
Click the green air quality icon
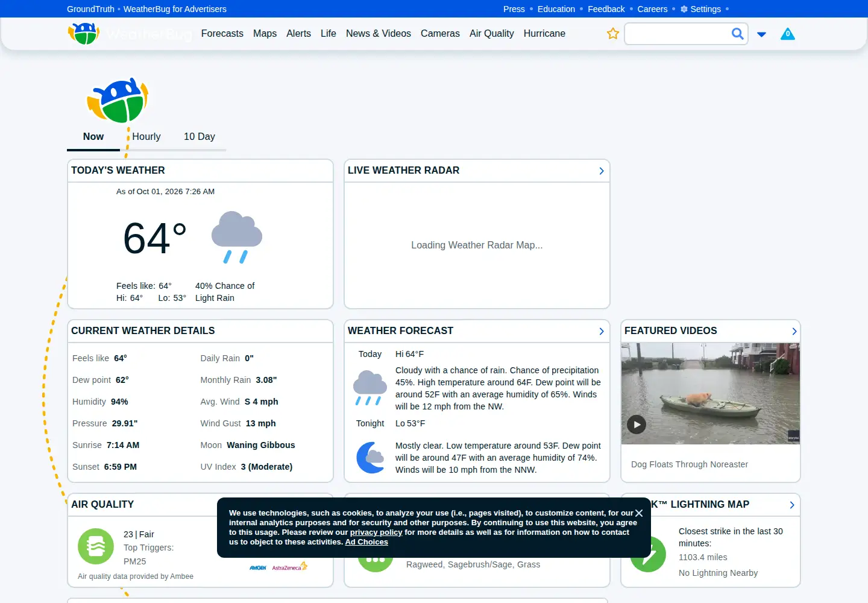coord(96,546)
